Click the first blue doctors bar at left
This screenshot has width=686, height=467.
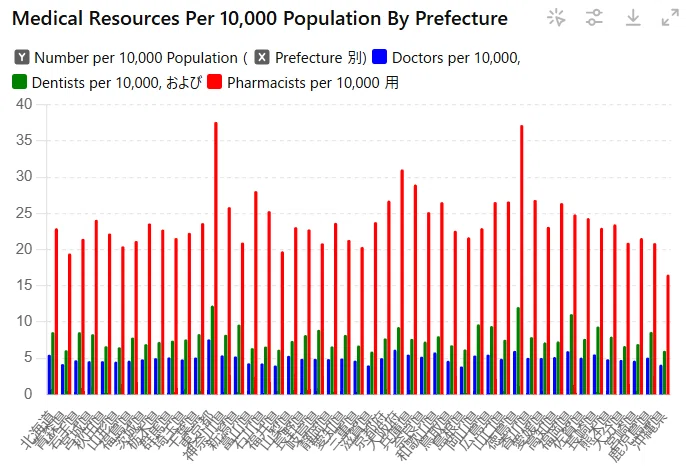[x=49, y=375]
